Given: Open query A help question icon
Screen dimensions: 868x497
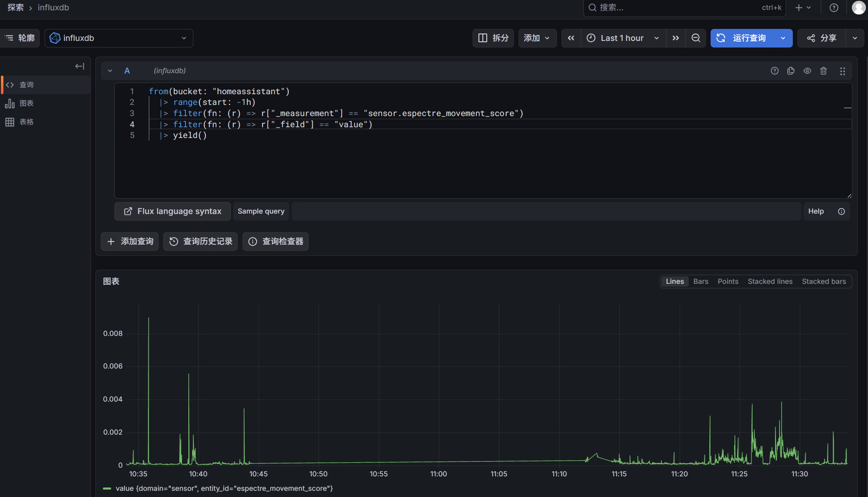Looking at the screenshot, I should [x=775, y=71].
